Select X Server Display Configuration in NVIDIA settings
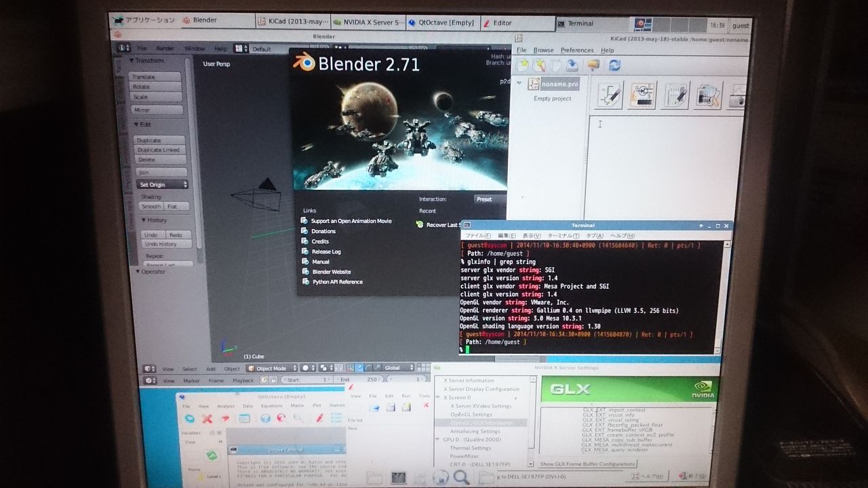This screenshot has width=868, height=488. (x=481, y=389)
